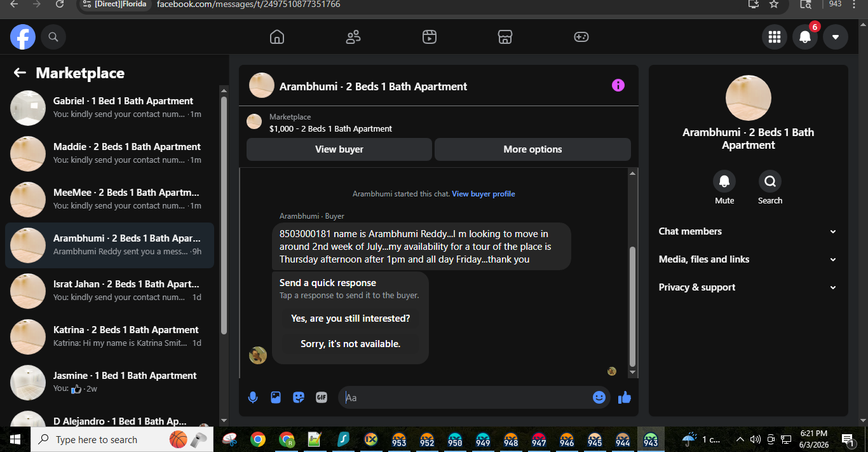Image resolution: width=868 pixels, height=452 pixels.
Task: Click the message input field
Action: (467, 397)
